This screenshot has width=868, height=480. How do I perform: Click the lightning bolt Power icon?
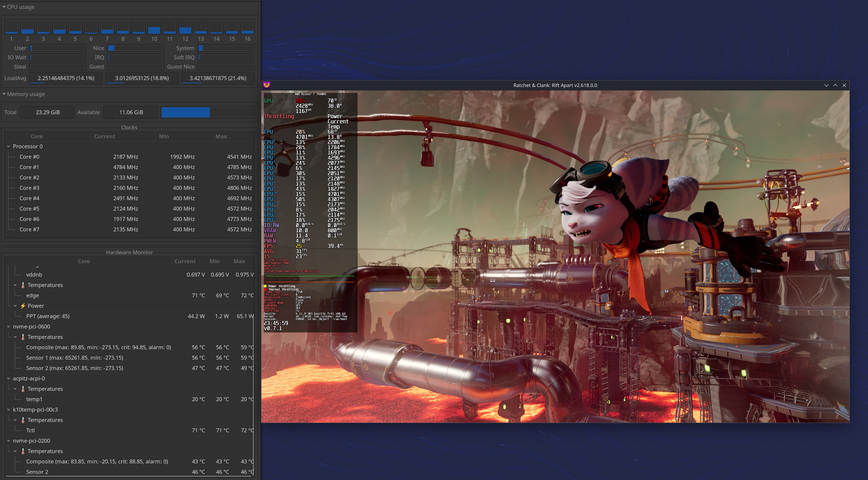(23, 306)
